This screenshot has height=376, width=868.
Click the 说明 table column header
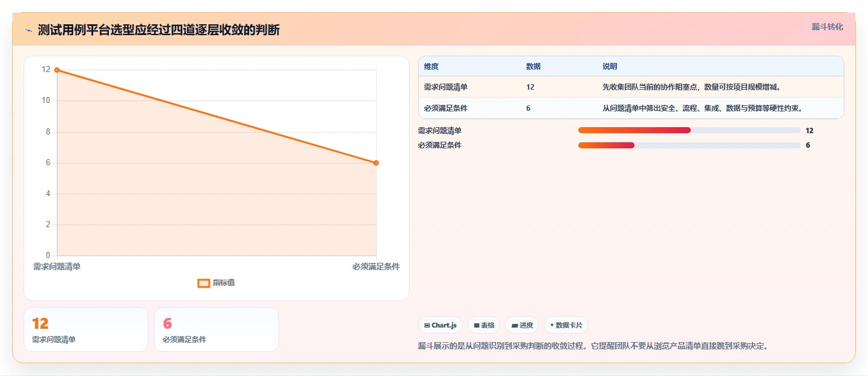[x=610, y=66]
